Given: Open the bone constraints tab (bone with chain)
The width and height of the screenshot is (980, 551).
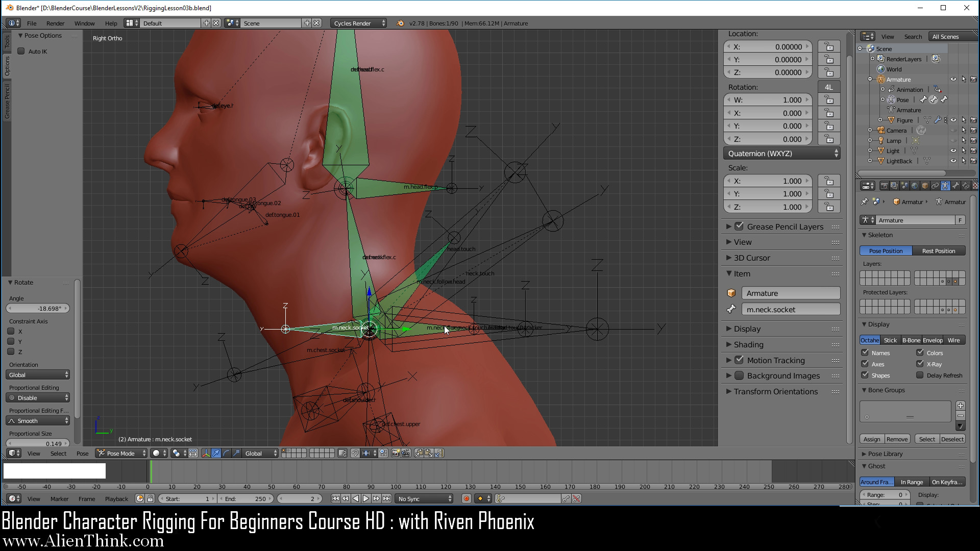Looking at the screenshot, I should [966, 186].
